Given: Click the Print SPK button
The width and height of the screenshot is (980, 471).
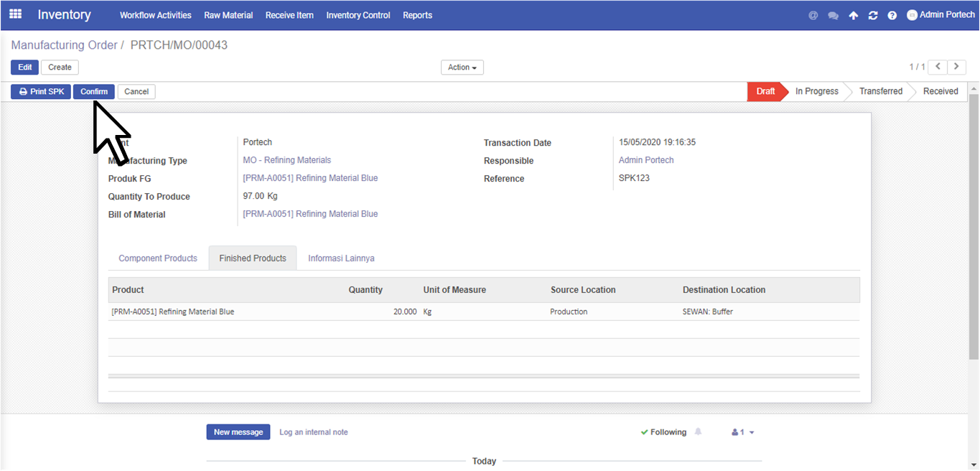Looking at the screenshot, I should coord(41,92).
